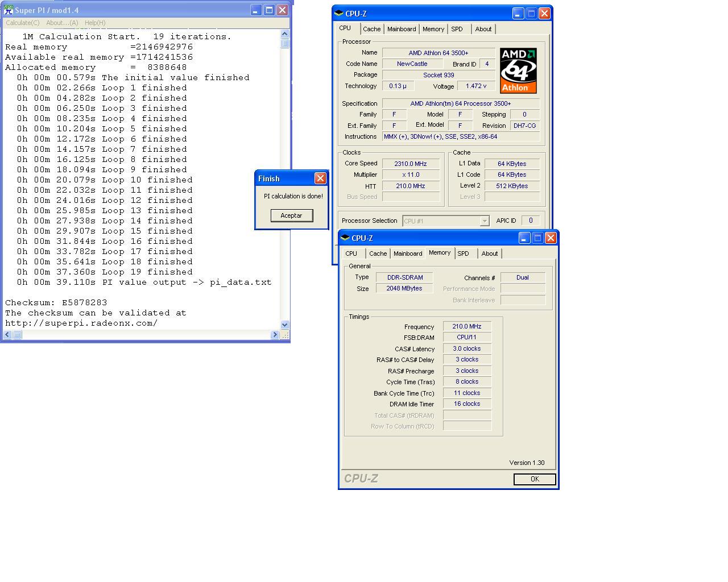Screen dimensions: 728x582
Task: Click the Multiplier value "x 11.0"
Action: coord(411,174)
